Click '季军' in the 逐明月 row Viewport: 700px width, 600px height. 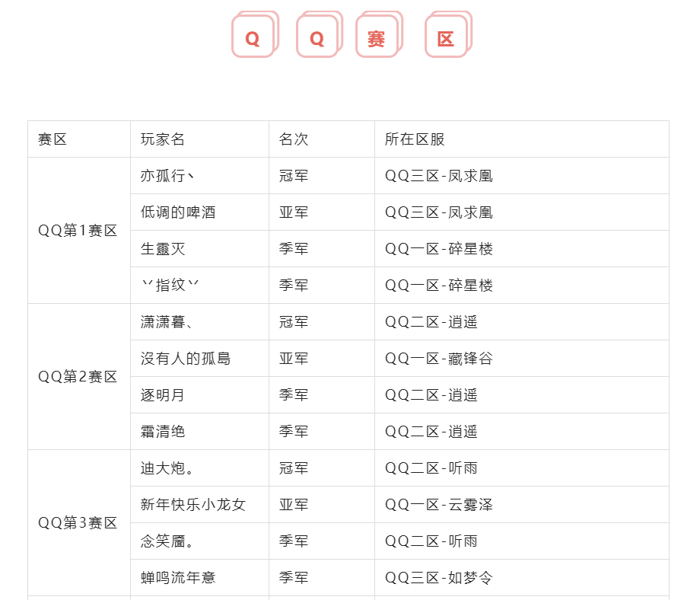tap(293, 395)
